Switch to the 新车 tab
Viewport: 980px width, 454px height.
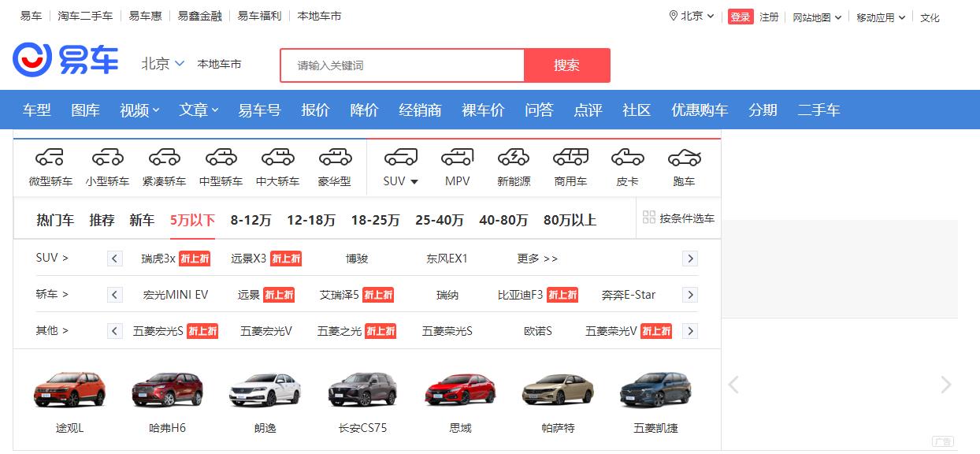pyautogui.click(x=142, y=220)
